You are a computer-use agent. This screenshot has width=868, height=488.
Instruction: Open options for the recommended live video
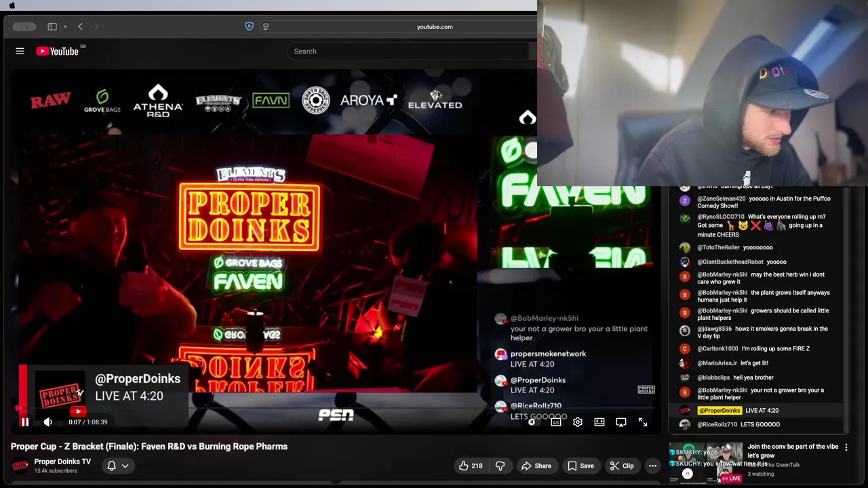(x=846, y=448)
